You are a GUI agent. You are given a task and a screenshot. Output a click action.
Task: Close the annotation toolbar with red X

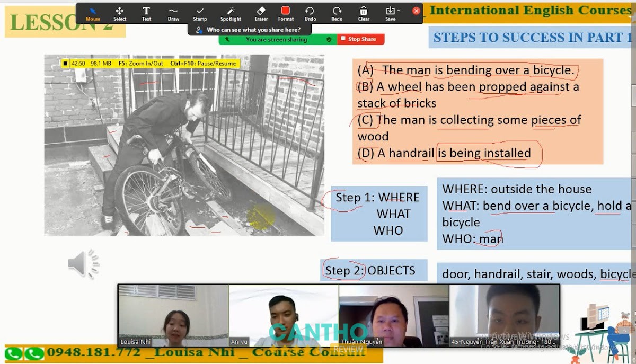pos(416,11)
